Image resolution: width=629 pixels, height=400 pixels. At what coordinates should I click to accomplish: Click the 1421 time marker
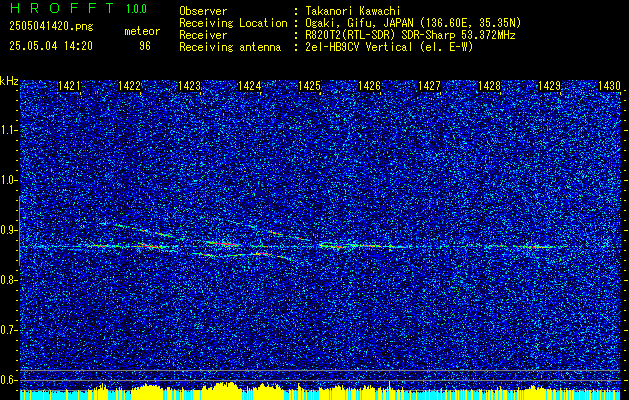[x=69, y=86]
